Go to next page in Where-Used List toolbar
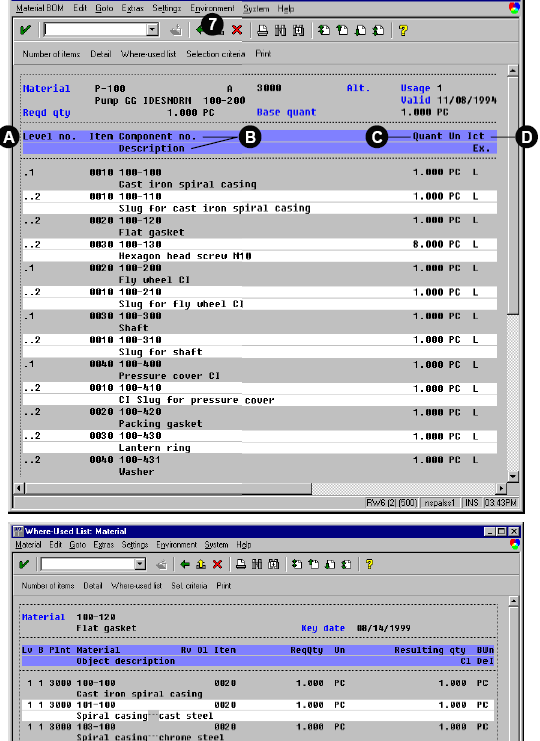 pos(330,564)
